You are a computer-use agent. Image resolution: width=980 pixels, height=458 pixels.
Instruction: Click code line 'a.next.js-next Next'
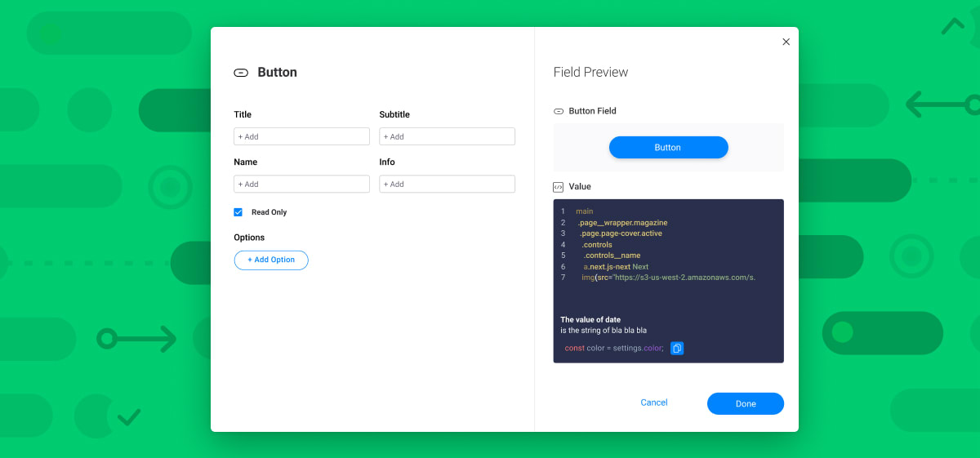click(x=616, y=267)
